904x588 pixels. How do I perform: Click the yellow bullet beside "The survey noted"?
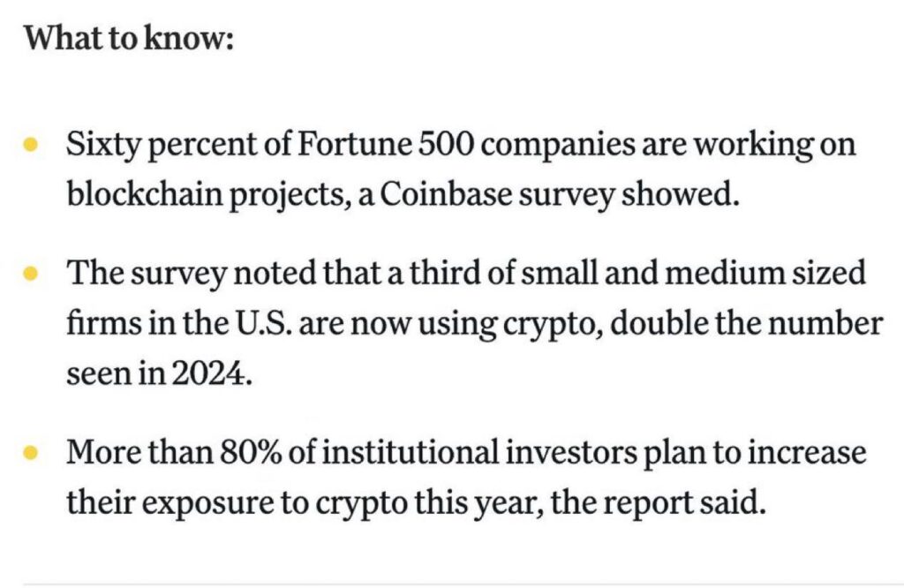[31, 275]
